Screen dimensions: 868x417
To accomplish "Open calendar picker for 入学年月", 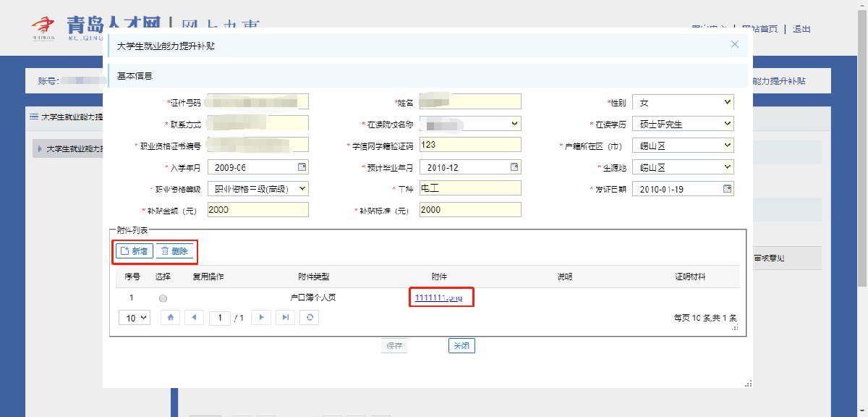I will click(302, 167).
